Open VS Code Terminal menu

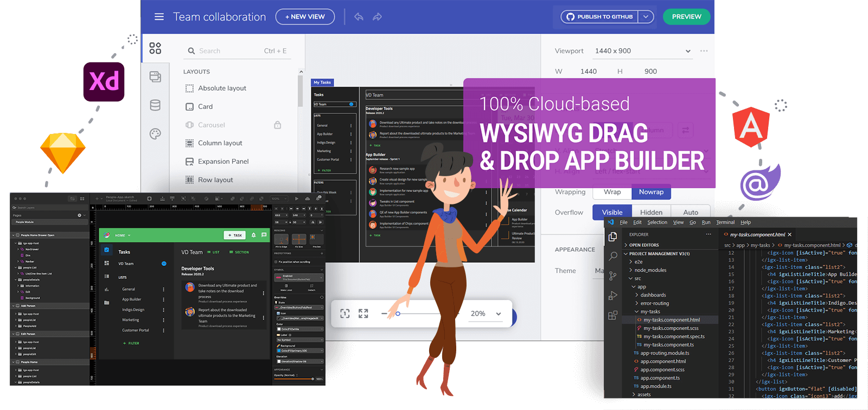725,222
